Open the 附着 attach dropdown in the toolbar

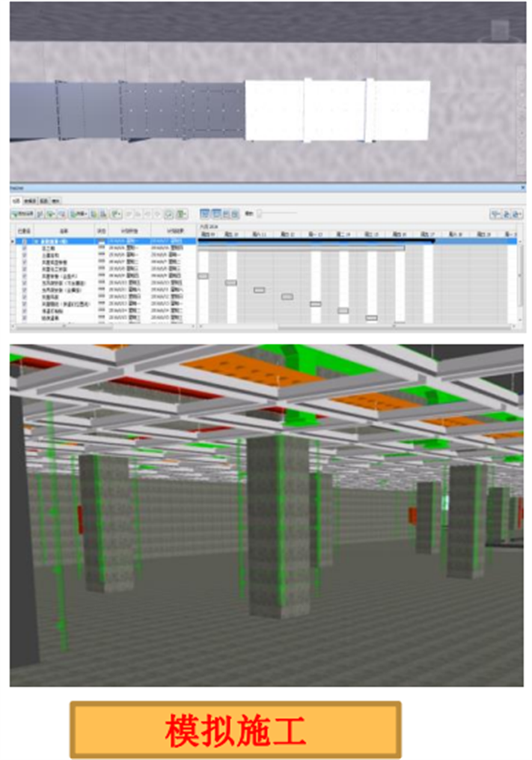tap(79, 214)
